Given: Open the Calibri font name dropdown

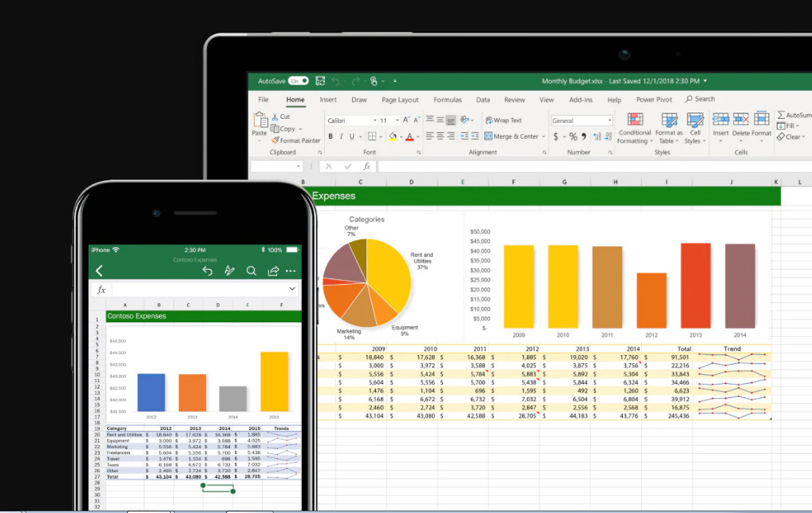Looking at the screenshot, I should point(374,120).
